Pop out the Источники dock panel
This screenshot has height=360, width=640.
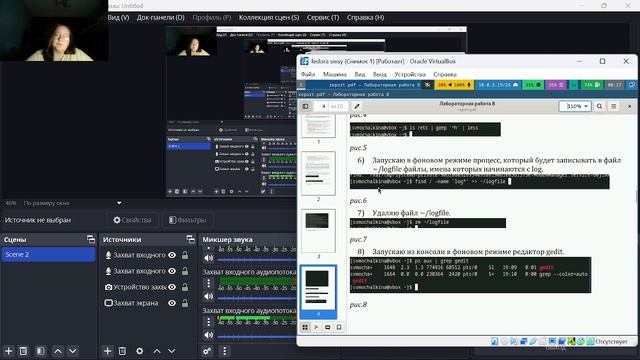point(190,239)
